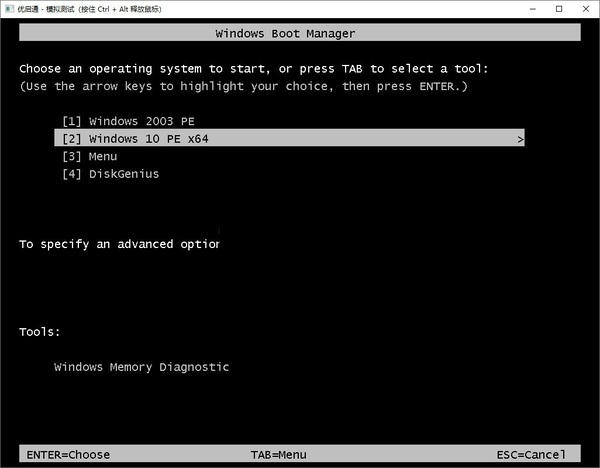Screen dimensions: 600x468
Task: Click the "Use the arrow keys" instruction line
Action: [x=243, y=86]
